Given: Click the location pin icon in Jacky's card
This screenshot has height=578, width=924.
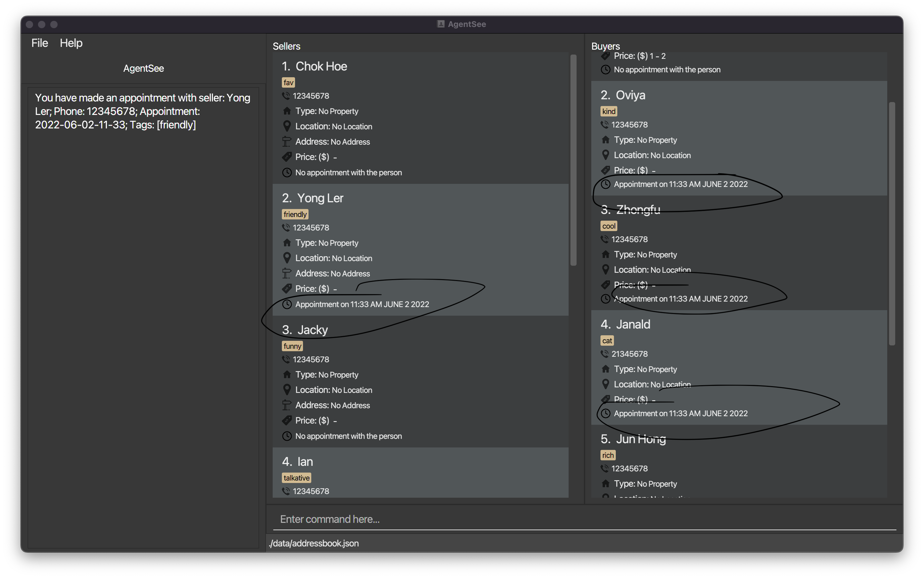Looking at the screenshot, I should pyautogui.click(x=287, y=390).
